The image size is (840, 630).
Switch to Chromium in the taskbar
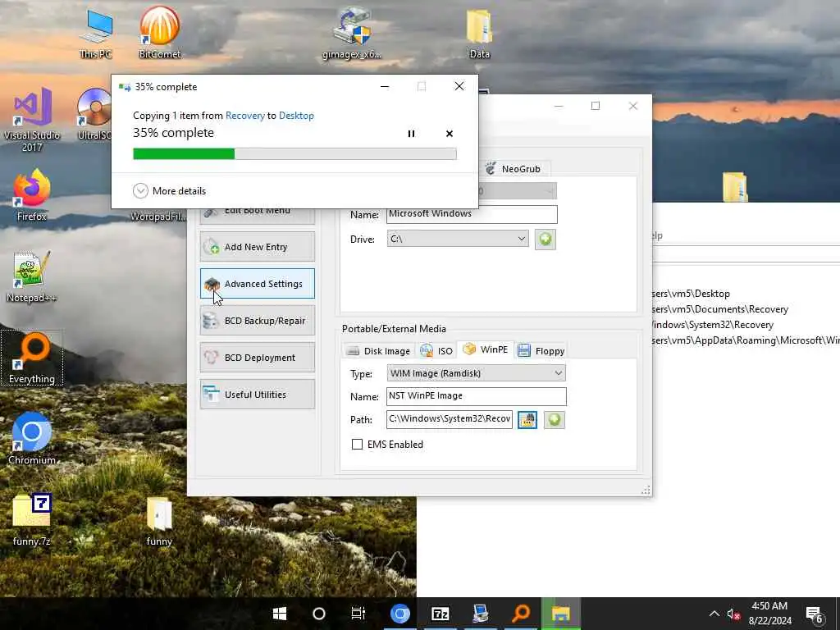(399, 614)
